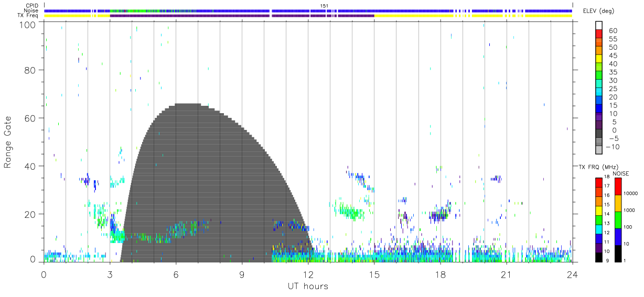Click the black bottom segment of NOISE bar
Viewport: 644px width, 297px height.
click(618, 254)
